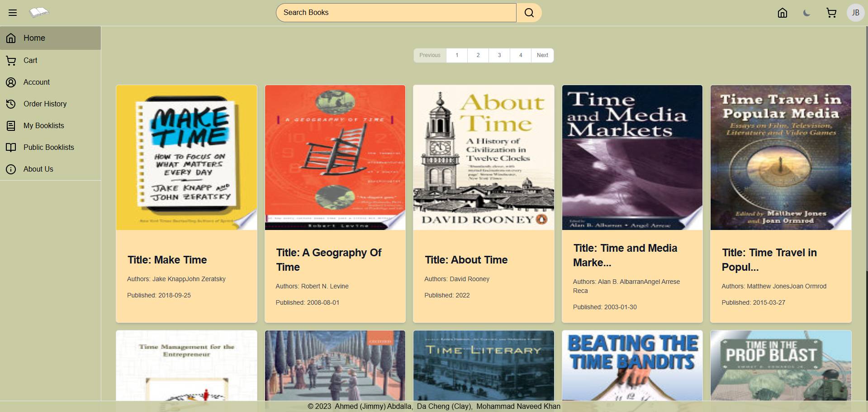Click 'Title: A Geography Of Time' heading

tap(329, 260)
